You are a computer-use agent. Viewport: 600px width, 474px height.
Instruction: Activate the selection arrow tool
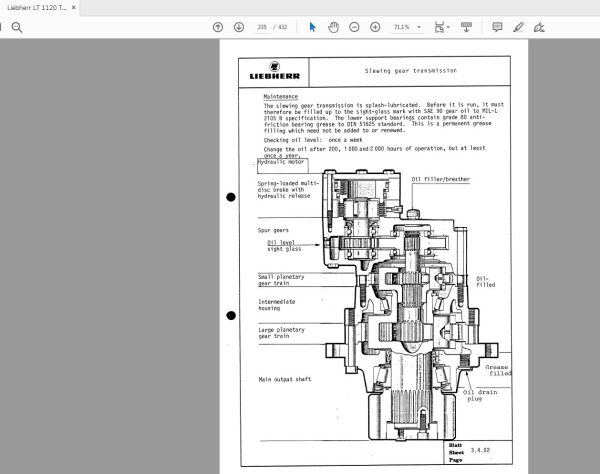(x=312, y=27)
